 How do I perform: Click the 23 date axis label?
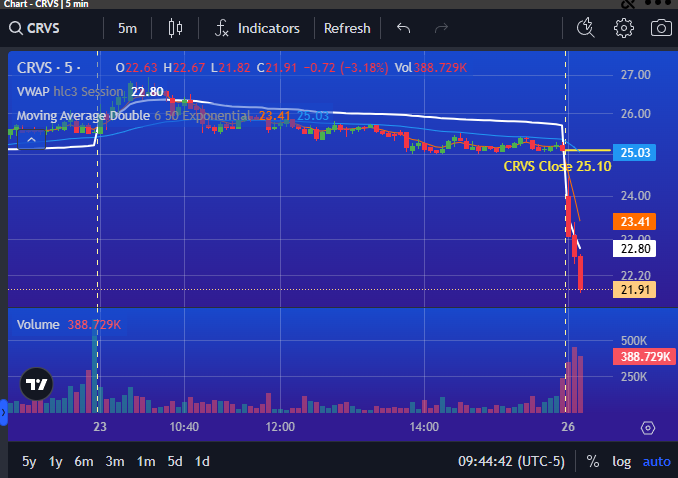tap(99, 427)
